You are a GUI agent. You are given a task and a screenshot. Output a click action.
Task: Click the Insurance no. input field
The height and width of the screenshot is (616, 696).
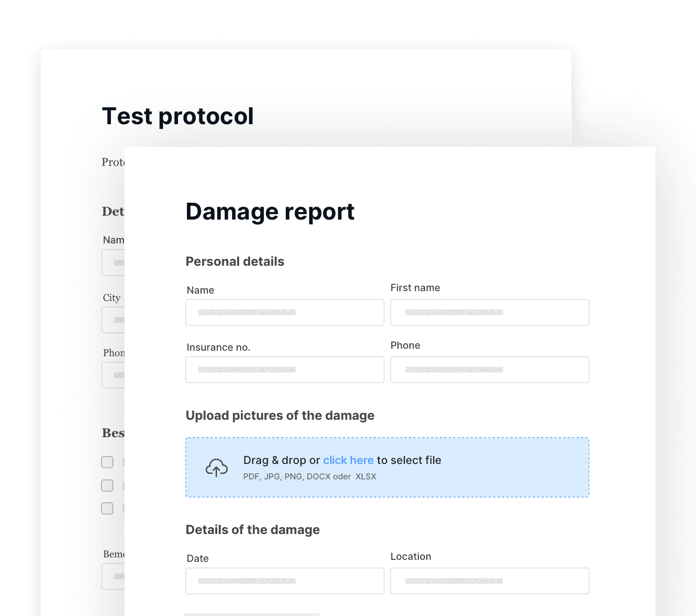[284, 370]
